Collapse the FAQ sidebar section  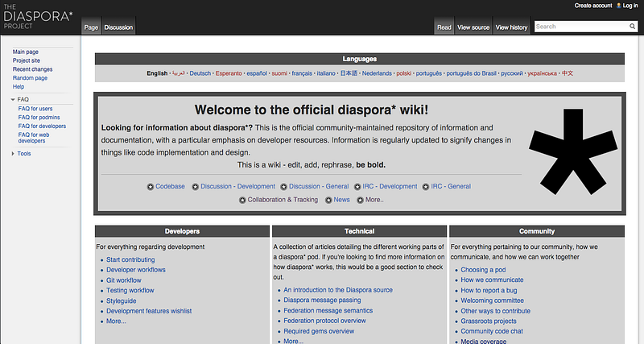(13, 99)
